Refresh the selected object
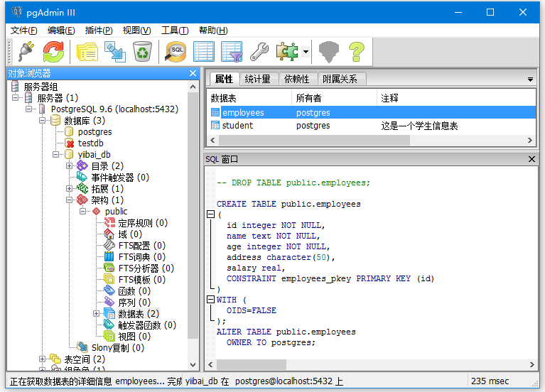Screen dimensions: 545x392 [53, 52]
